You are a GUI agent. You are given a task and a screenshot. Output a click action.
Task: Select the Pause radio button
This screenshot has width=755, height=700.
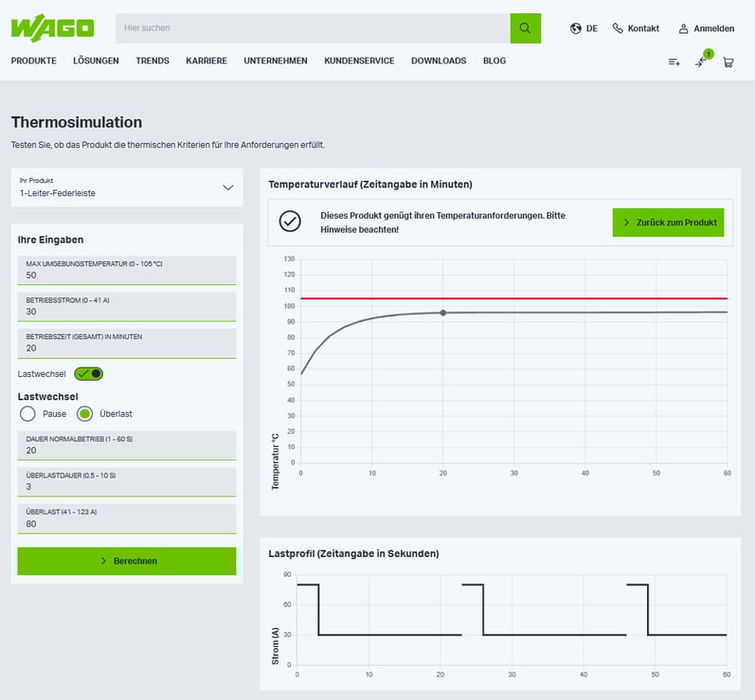pos(27,414)
